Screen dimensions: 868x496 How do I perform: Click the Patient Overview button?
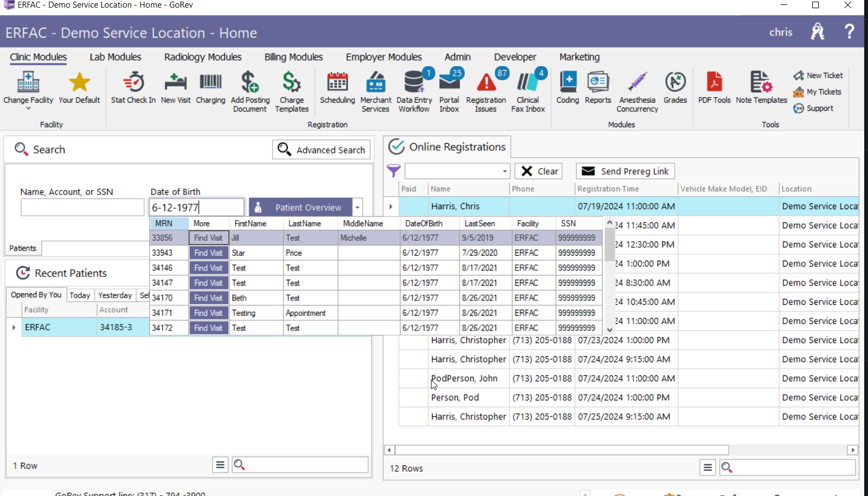pyautogui.click(x=300, y=208)
